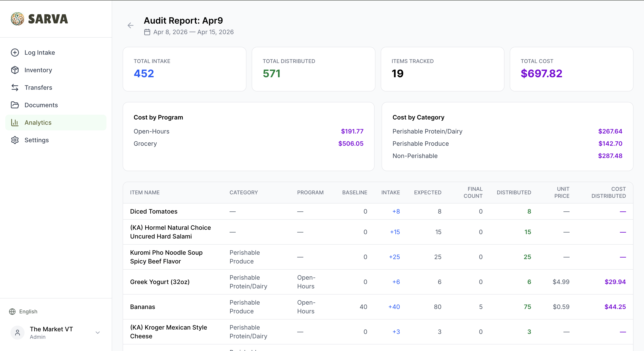Viewport: 644px width, 351px height.
Task: Sort by the Distributed column header
Action: coord(514,192)
